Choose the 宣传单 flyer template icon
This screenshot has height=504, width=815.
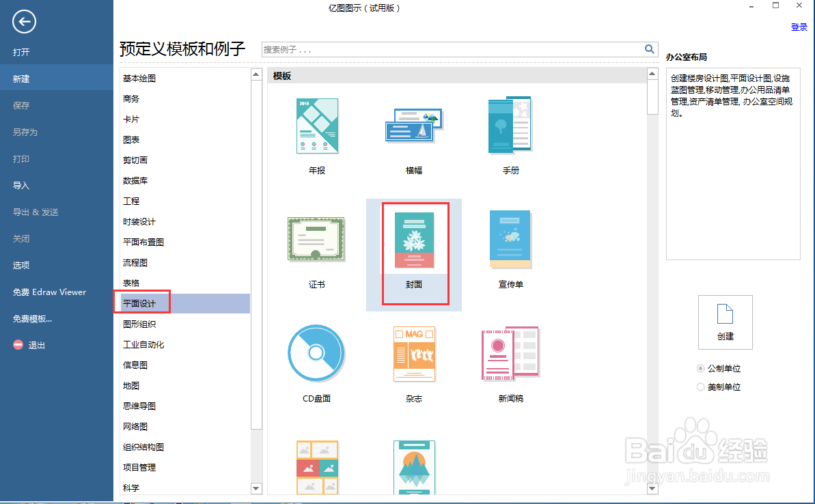click(510, 239)
